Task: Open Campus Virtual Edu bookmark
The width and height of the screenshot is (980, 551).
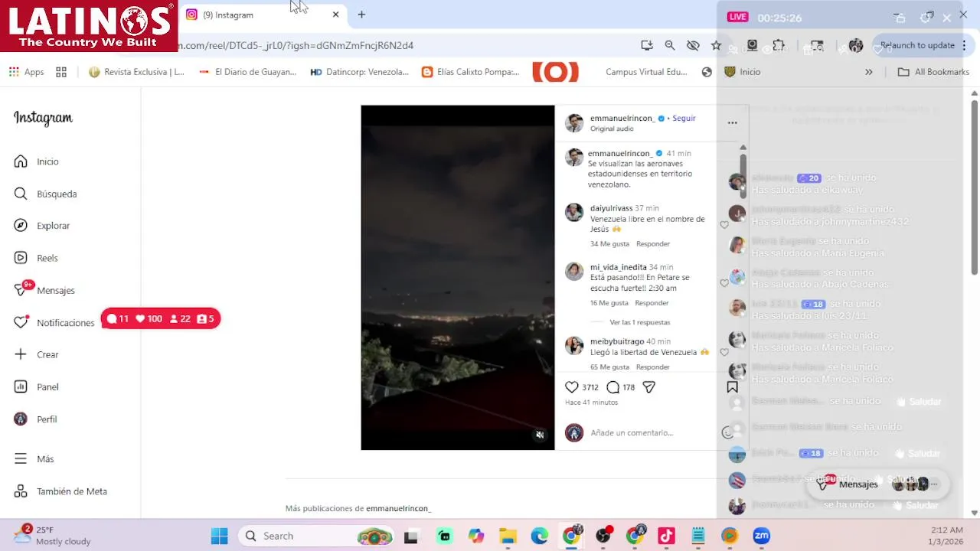Action: [x=646, y=72]
